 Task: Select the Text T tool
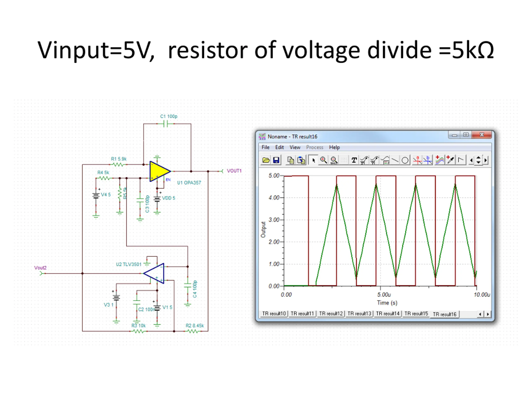354,160
